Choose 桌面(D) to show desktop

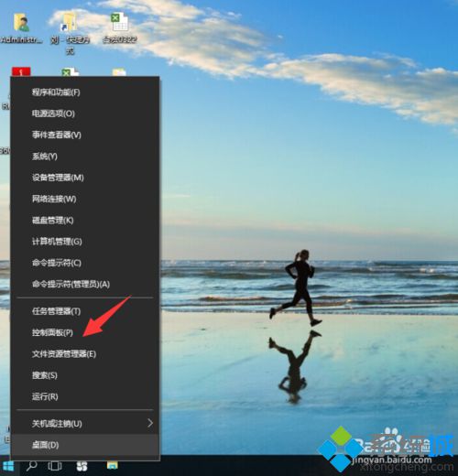pos(85,445)
